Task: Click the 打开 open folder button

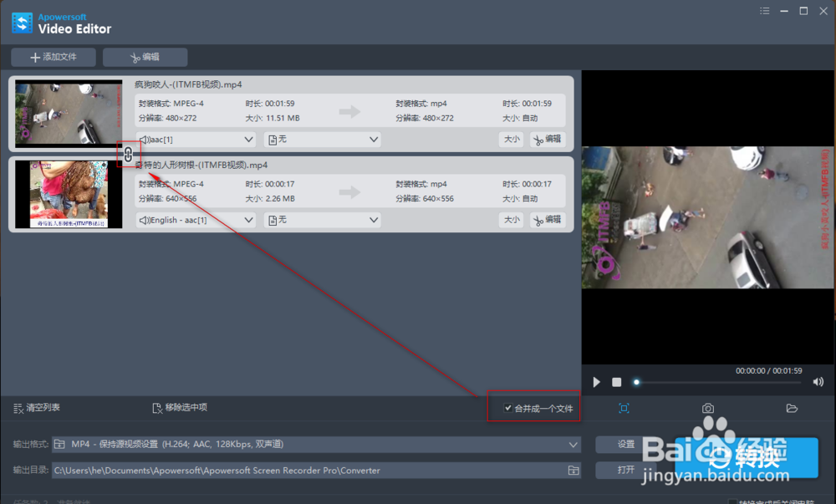Action: point(626,470)
